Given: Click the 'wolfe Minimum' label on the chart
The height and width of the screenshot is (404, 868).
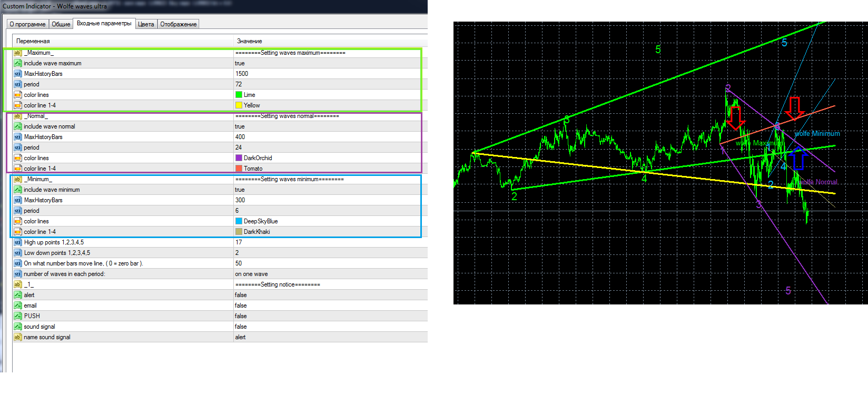Looking at the screenshot, I should click(817, 134).
